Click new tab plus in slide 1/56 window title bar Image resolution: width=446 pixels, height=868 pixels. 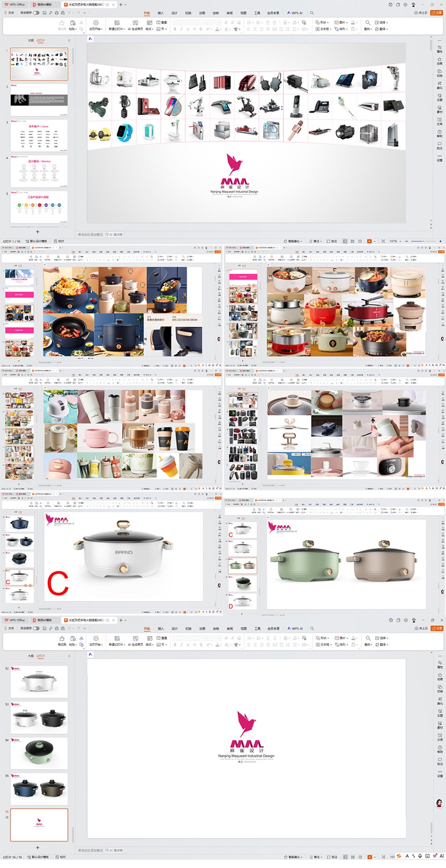(121, 4)
